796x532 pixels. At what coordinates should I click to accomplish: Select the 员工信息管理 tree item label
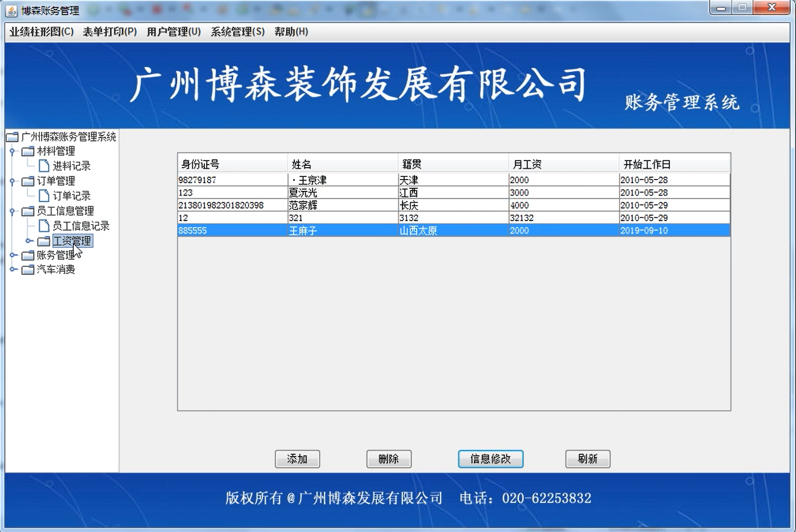[x=65, y=211]
